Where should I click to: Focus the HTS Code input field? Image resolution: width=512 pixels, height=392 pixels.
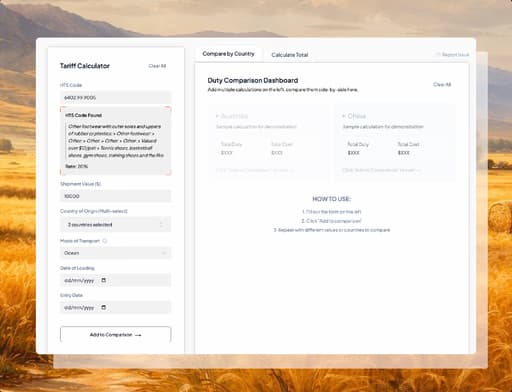coord(115,98)
